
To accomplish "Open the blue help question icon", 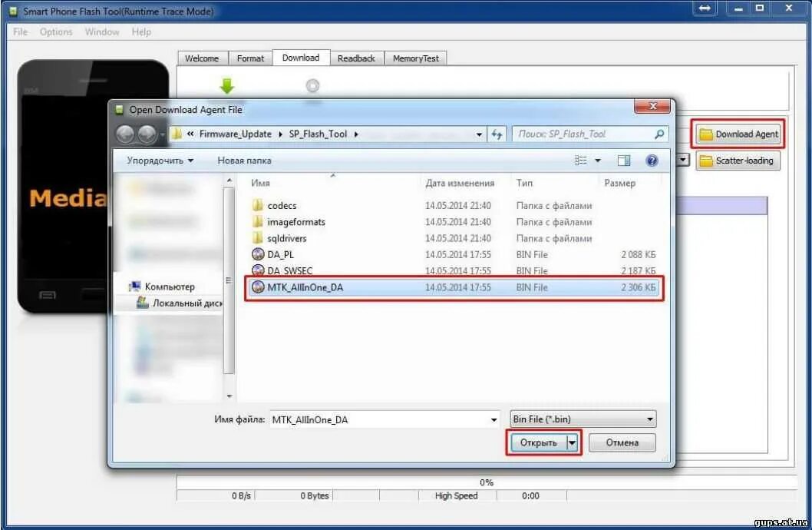I will tap(652, 161).
